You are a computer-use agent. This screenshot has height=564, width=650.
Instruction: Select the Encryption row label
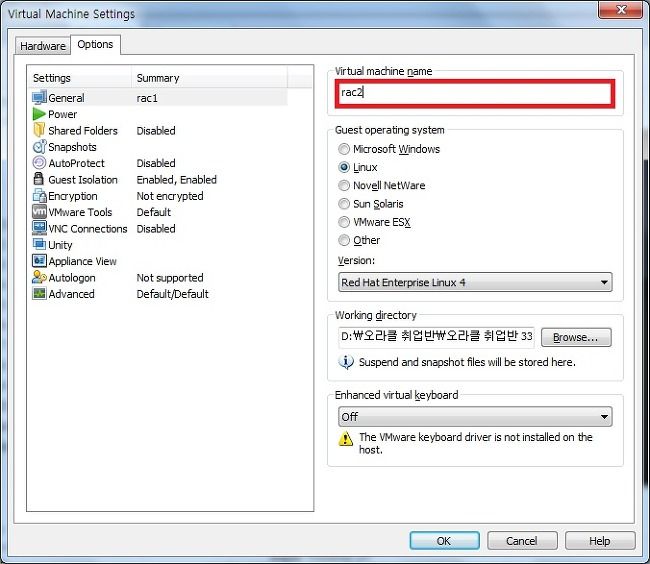(73, 196)
